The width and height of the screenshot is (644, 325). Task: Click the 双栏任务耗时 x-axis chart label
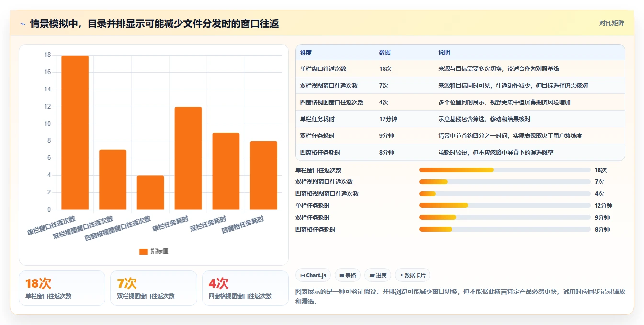[x=208, y=224]
